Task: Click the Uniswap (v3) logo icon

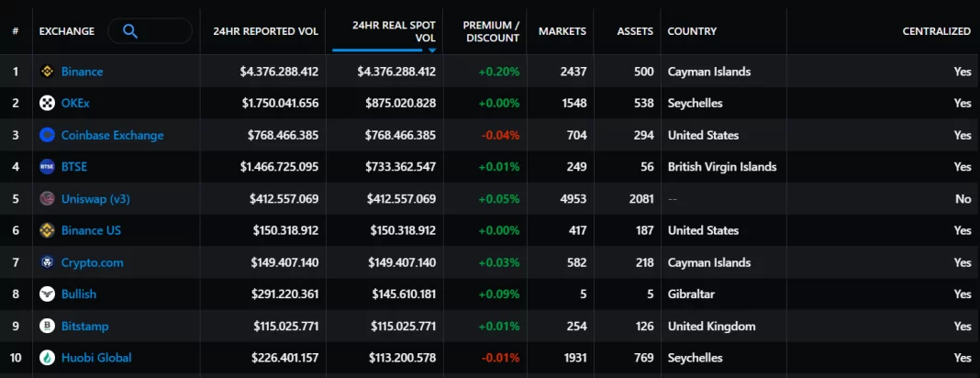Action: coord(47,199)
